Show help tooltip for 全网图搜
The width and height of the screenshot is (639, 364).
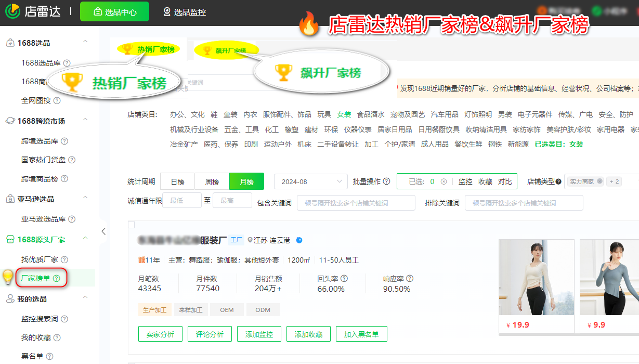(x=57, y=100)
